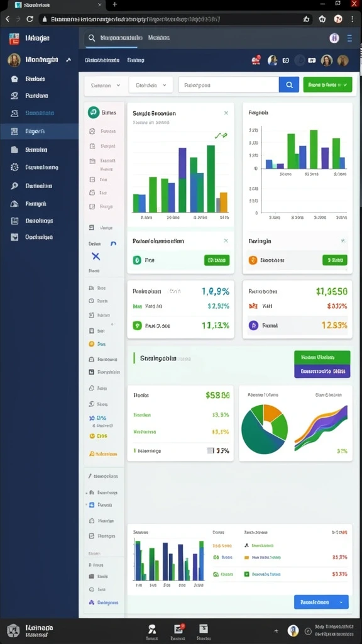Click the gear icon in the dark sidebar
Screen dimensions: 362x644
pyautogui.click(x=14, y=167)
